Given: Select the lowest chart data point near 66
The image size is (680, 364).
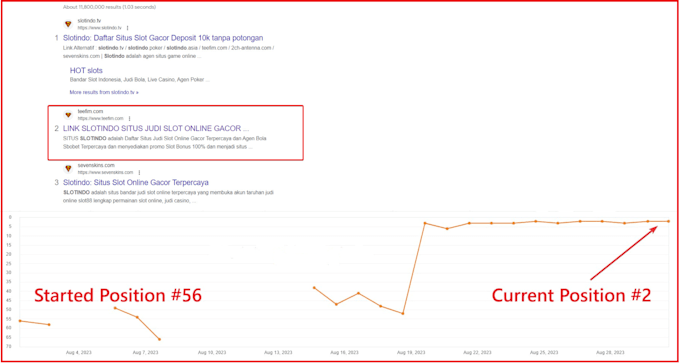Looking at the screenshot, I should click(x=160, y=339).
